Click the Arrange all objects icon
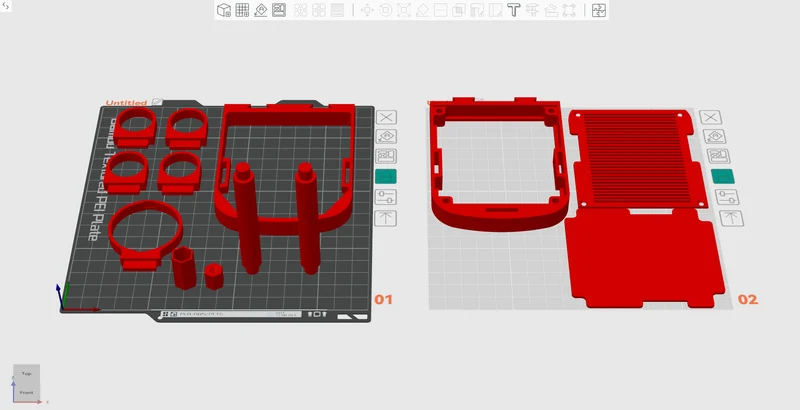This screenshot has height=410, width=800. [279, 10]
